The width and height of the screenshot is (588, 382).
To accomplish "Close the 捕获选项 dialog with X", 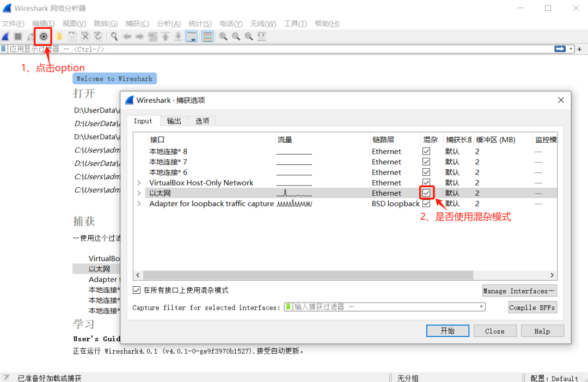I will pyautogui.click(x=561, y=100).
